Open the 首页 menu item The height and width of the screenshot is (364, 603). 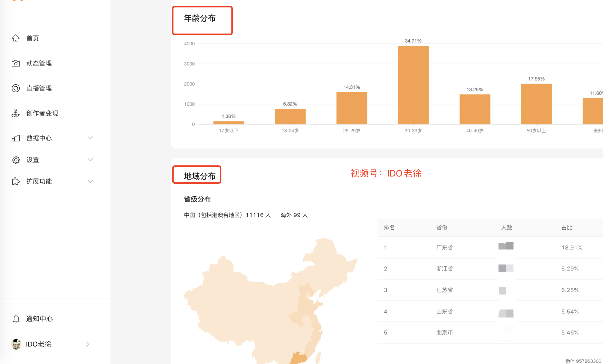click(33, 38)
